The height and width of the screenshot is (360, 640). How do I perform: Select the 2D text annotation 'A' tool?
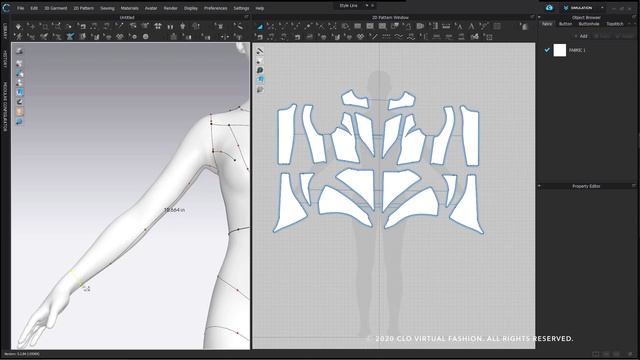471,27
